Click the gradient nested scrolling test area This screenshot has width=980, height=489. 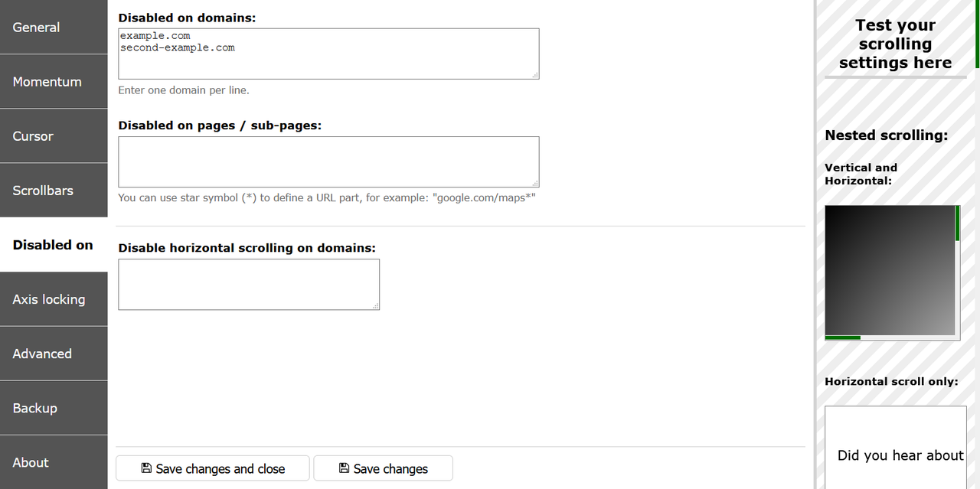(x=890, y=270)
